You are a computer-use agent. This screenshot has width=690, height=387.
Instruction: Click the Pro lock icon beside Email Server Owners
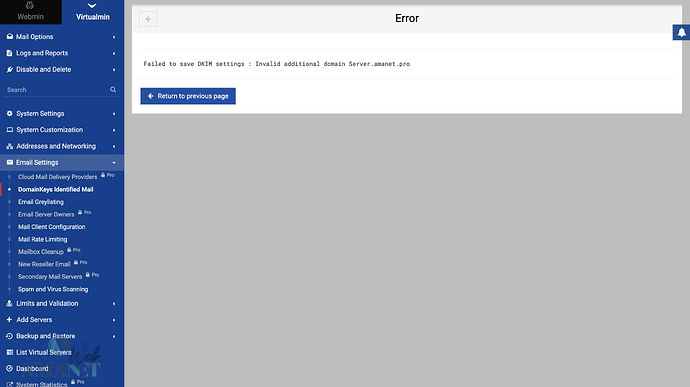pyautogui.click(x=80, y=212)
